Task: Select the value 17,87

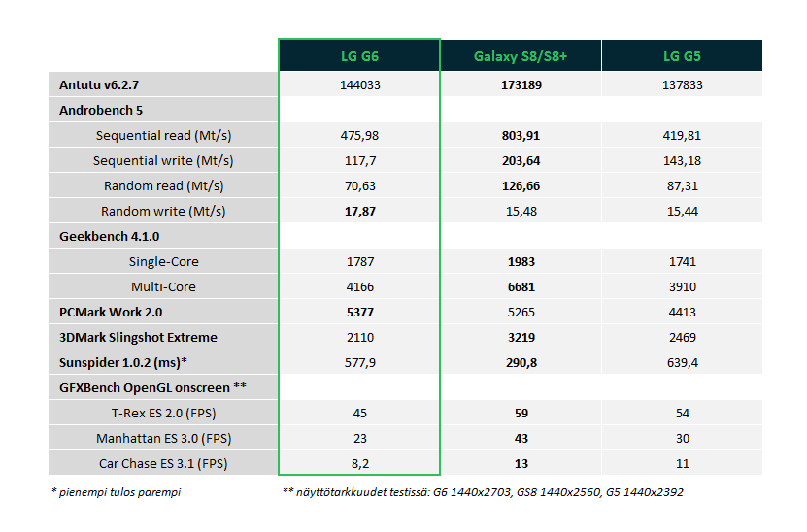Action: [x=359, y=211]
